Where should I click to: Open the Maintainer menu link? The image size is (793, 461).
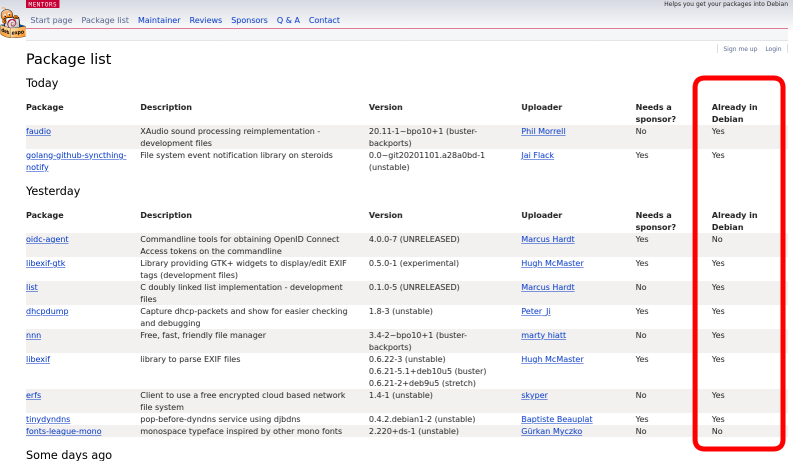click(159, 20)
